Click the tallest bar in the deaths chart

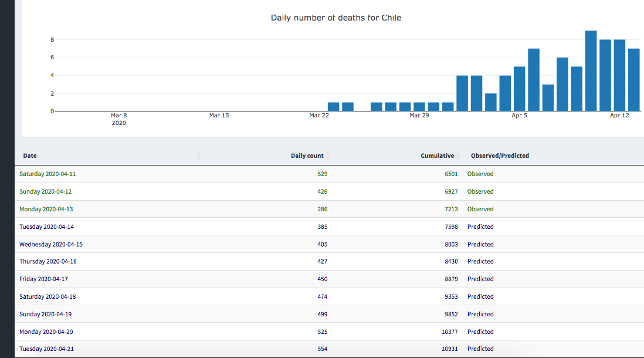click(x=591, y=71)
